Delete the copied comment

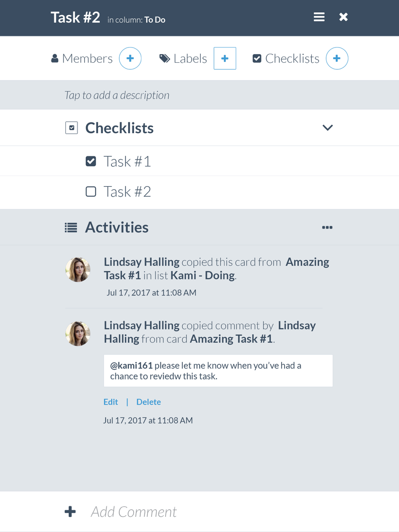[148, 402]
